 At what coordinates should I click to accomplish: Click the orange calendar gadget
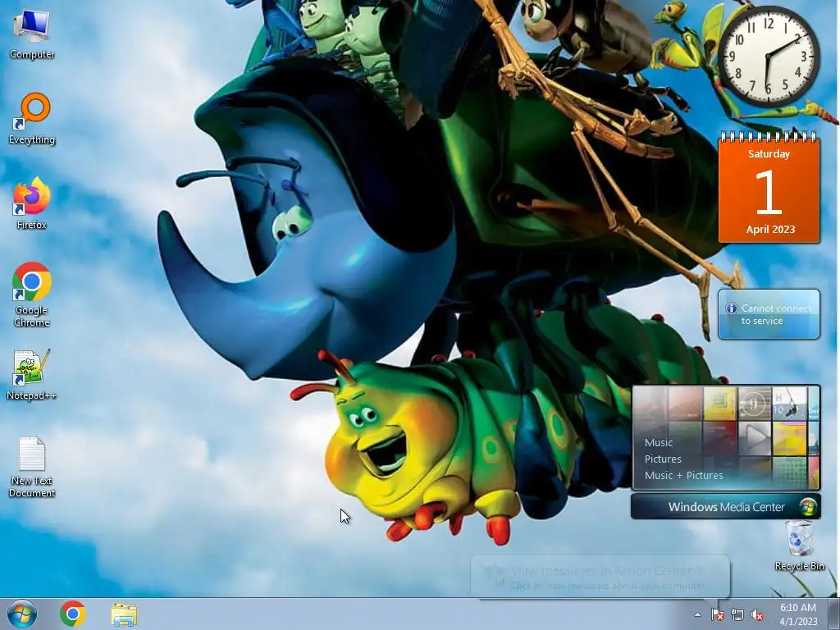(769, 188)
